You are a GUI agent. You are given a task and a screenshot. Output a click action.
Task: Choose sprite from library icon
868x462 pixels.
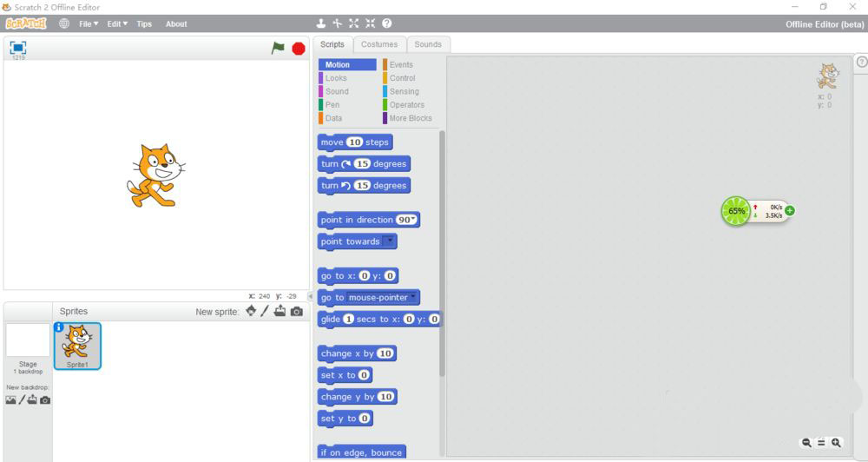pos(251,311)
